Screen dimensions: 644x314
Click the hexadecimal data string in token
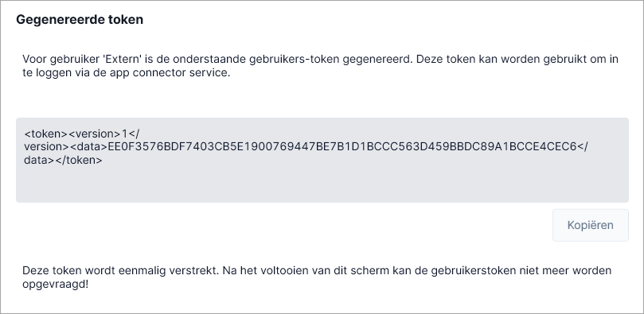342,147
